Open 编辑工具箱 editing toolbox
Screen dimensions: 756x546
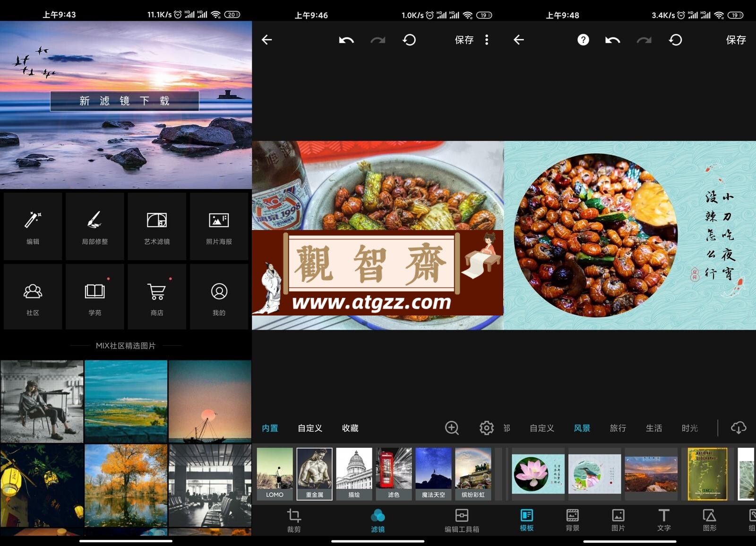[462, 520]
